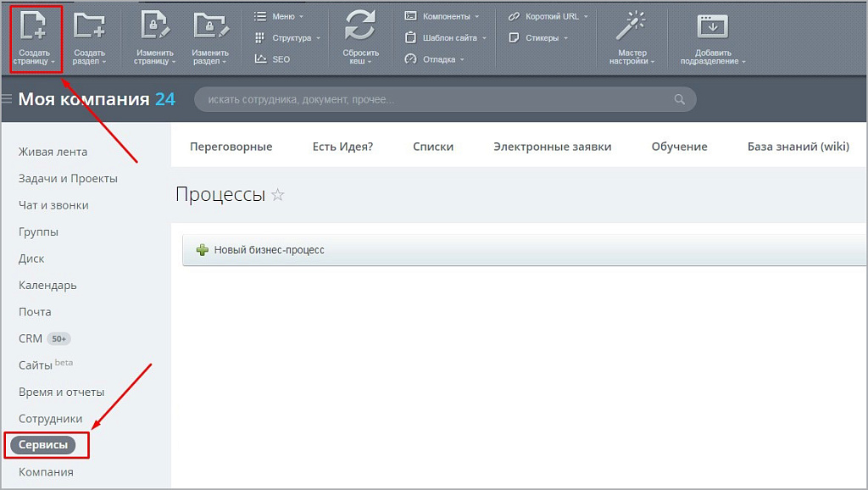Viewport: 868px width, 490px height.
Task: Open the Setup Wizard (Мастер настройки) wand icon
Action: point(632,27)
